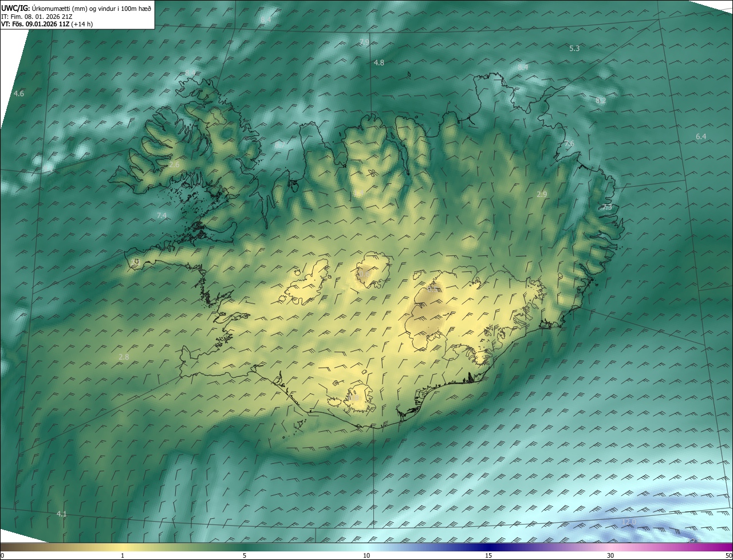Click the '50' tick label of the color scale
This screenshot has height=560, width=733.
coord(728,556)
